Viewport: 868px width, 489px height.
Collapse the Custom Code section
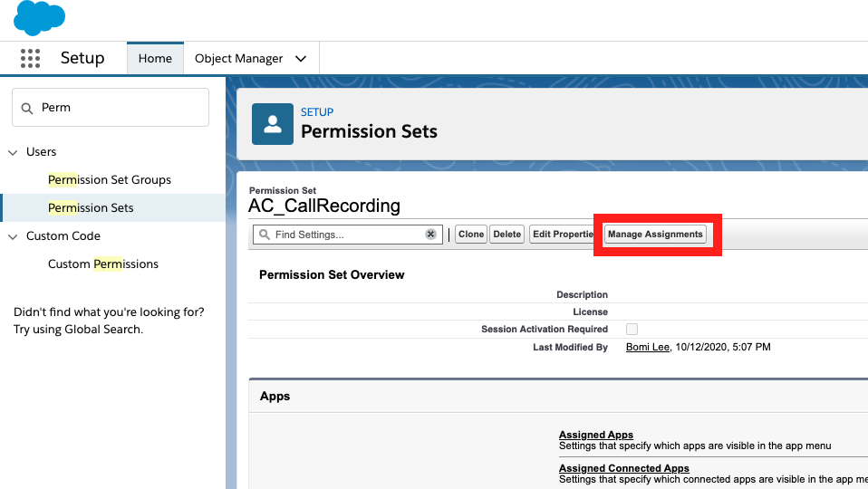[x=13, y=236]
